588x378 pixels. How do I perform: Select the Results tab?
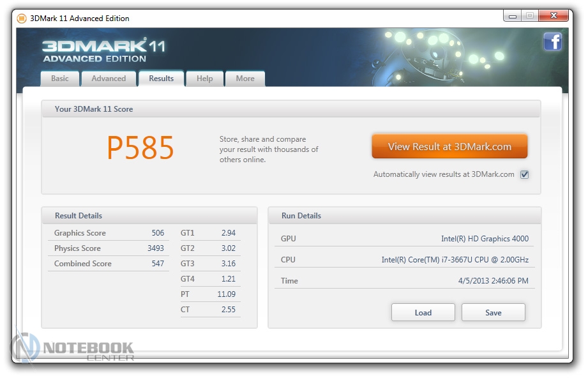coord(162,79)
